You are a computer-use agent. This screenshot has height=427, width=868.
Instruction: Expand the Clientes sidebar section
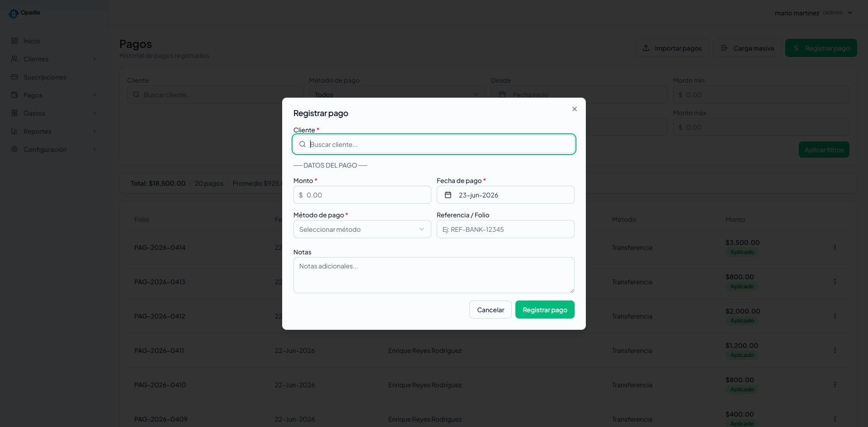pyautogui.click(x=54, y=59)
